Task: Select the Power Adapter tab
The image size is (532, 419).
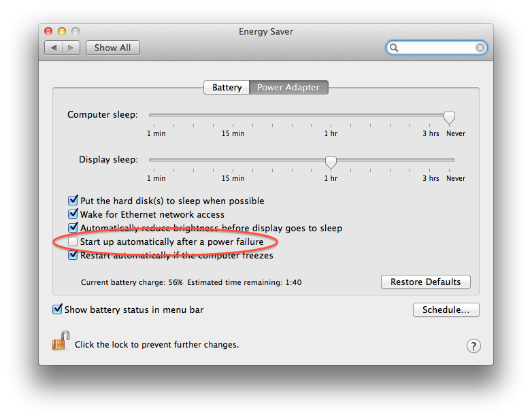Action: tap(288, 88)
